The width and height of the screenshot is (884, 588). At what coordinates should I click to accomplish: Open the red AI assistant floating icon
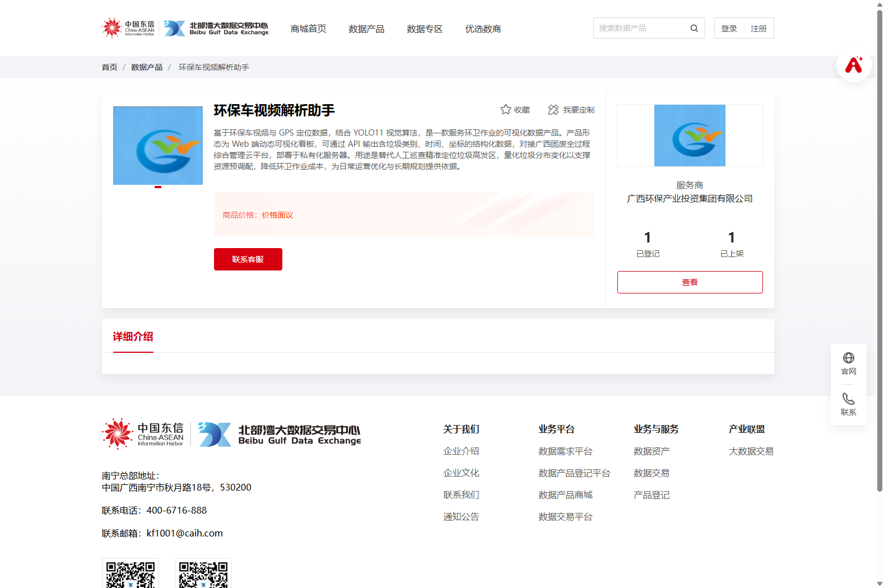[854, 65]
